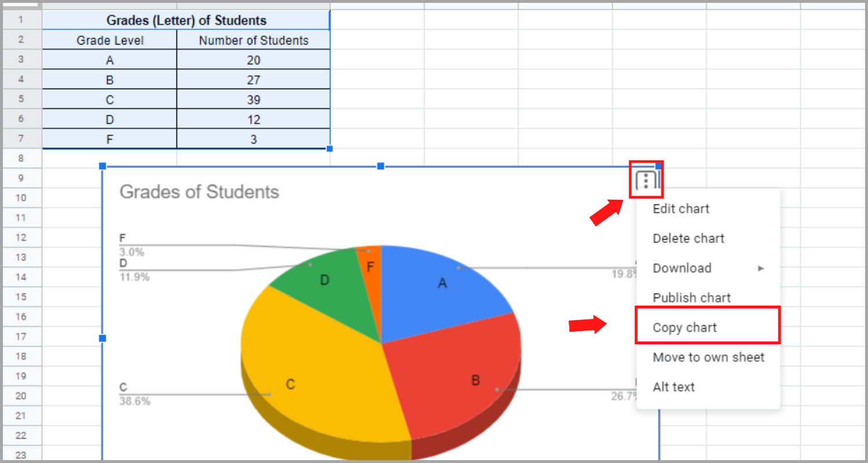Viewport: 868px width, 463px height.
Task: Click the cell containing value 39
Action: [x=253, y=99]
